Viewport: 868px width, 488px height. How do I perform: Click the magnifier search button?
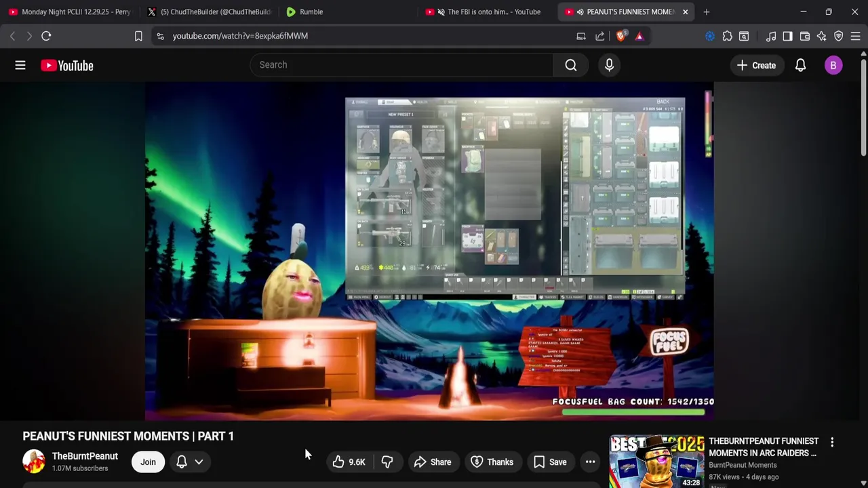[571, 65]
